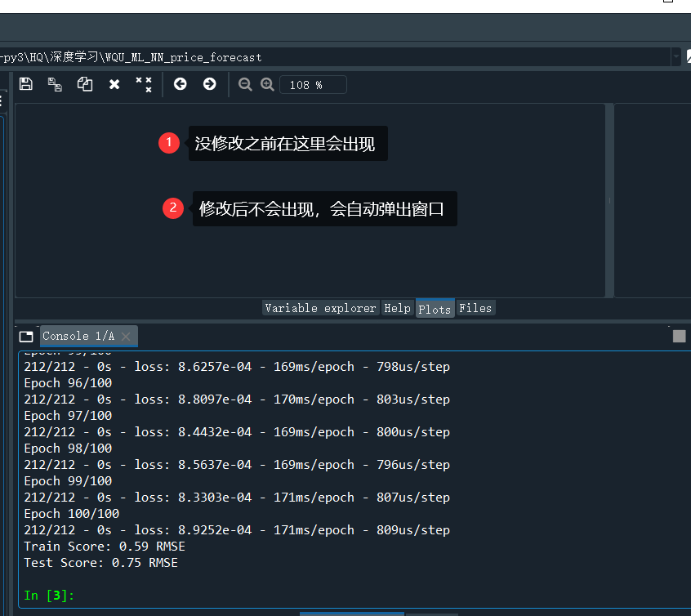The height and width of the screenshot is (616, 691).
Task: Save all plots at once
Action: pos(55,83)
